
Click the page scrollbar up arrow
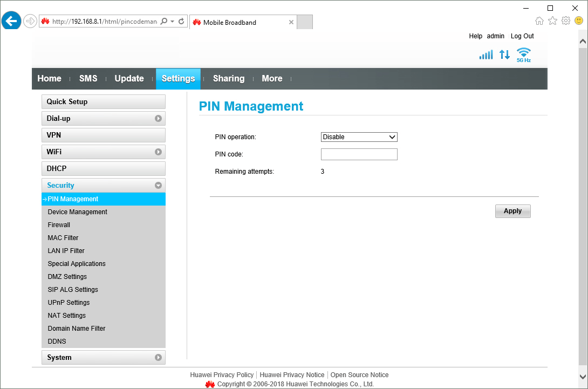(x=583, y=40)
